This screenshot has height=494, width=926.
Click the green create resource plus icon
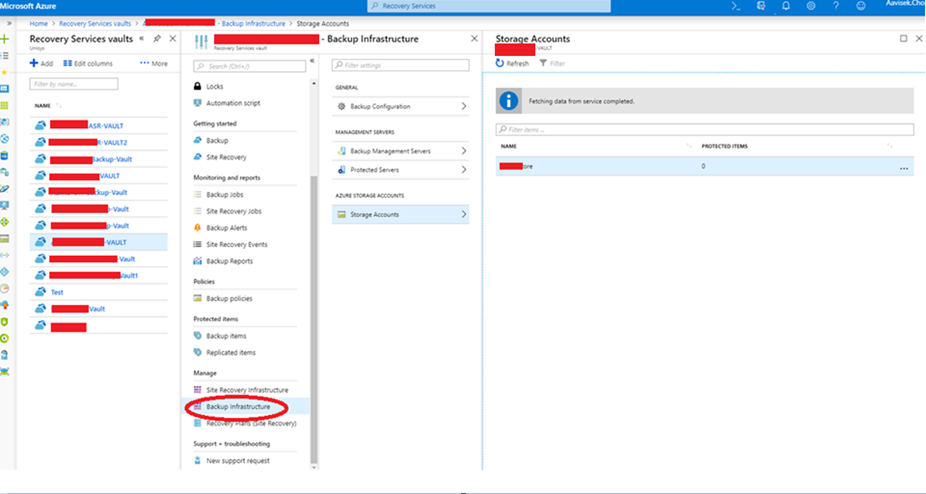coord(5,39)
